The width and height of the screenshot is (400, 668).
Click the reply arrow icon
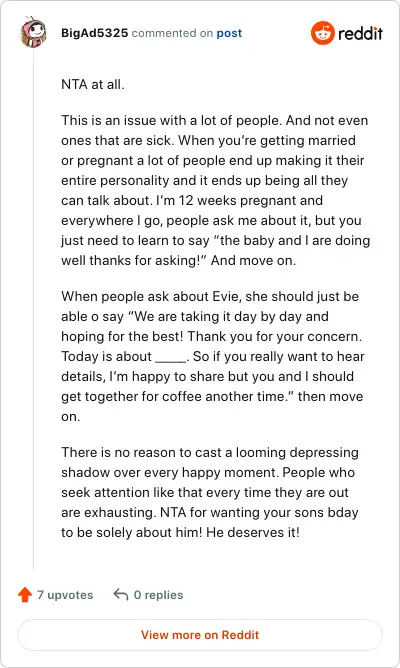point(121,594)
